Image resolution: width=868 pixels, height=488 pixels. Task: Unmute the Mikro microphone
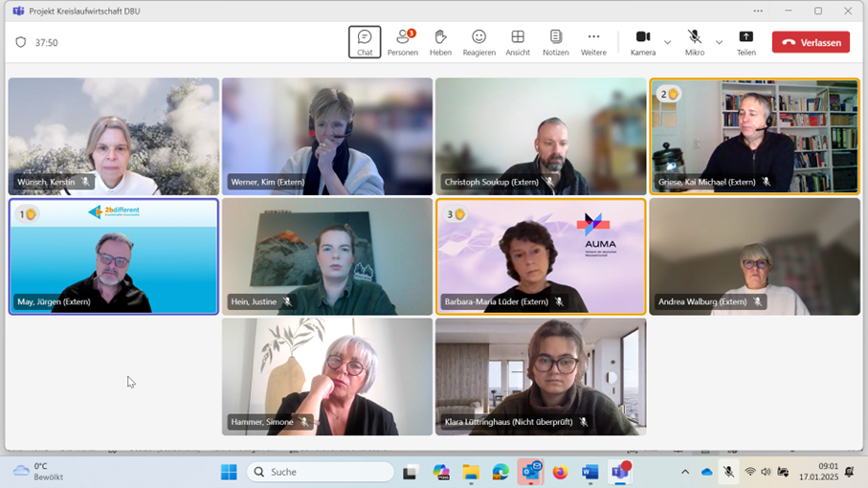(x=694, y=42)
